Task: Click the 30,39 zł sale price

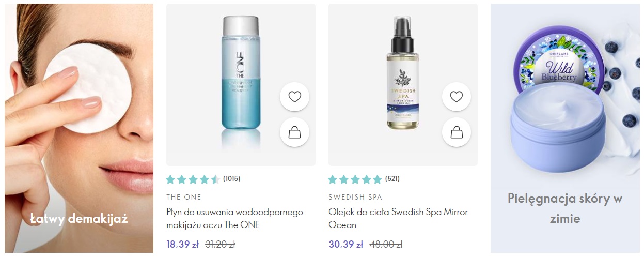Action: [x=345, y=245]
